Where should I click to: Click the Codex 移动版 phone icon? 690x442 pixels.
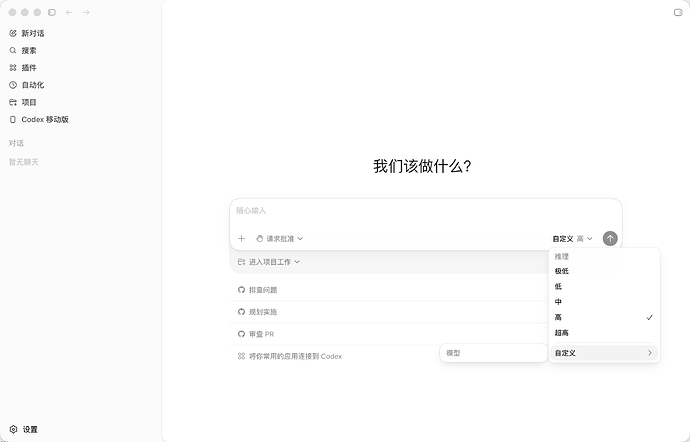[13, 119]
